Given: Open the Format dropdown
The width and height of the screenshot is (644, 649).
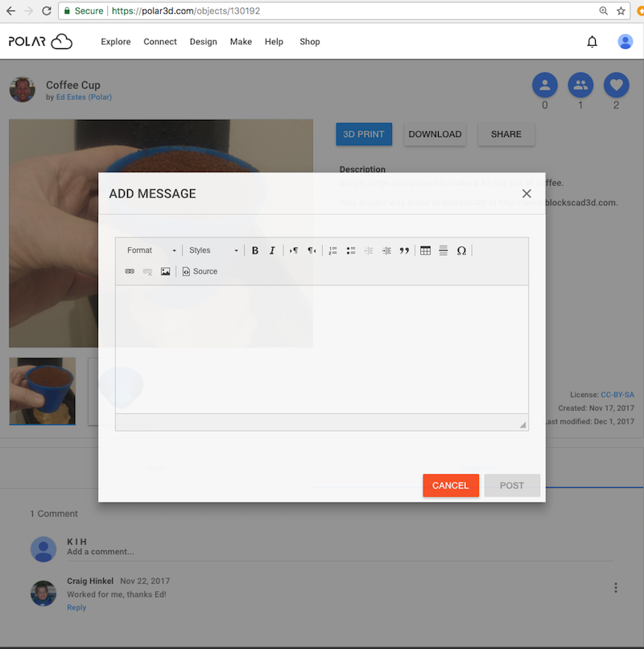Looking at the screenshot, I should (151, 250).
